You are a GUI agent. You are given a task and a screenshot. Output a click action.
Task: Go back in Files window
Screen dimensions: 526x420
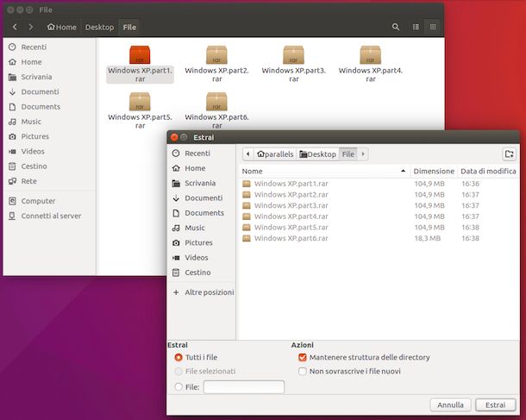click(x=15, y=27)
